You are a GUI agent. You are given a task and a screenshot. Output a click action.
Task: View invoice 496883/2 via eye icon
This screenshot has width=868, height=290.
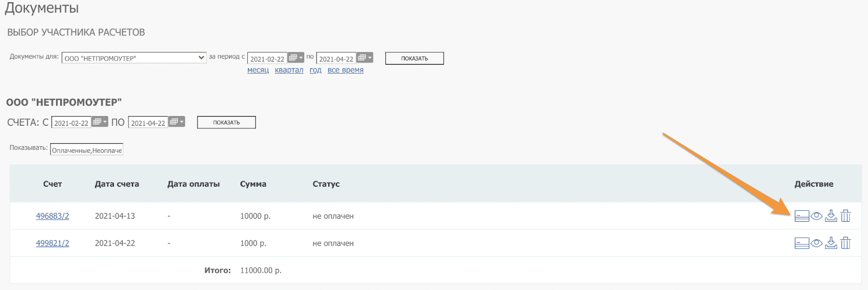(816, 216)
